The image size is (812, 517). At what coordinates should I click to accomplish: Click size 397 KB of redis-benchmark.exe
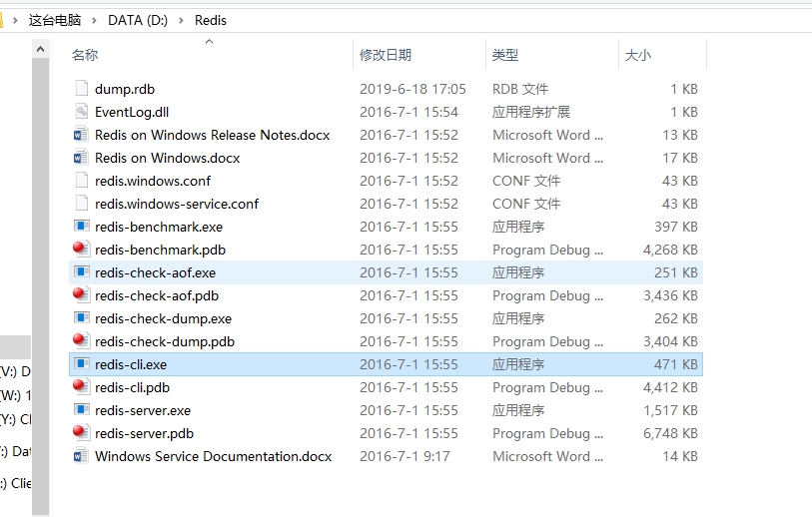[x=676, y=227]
